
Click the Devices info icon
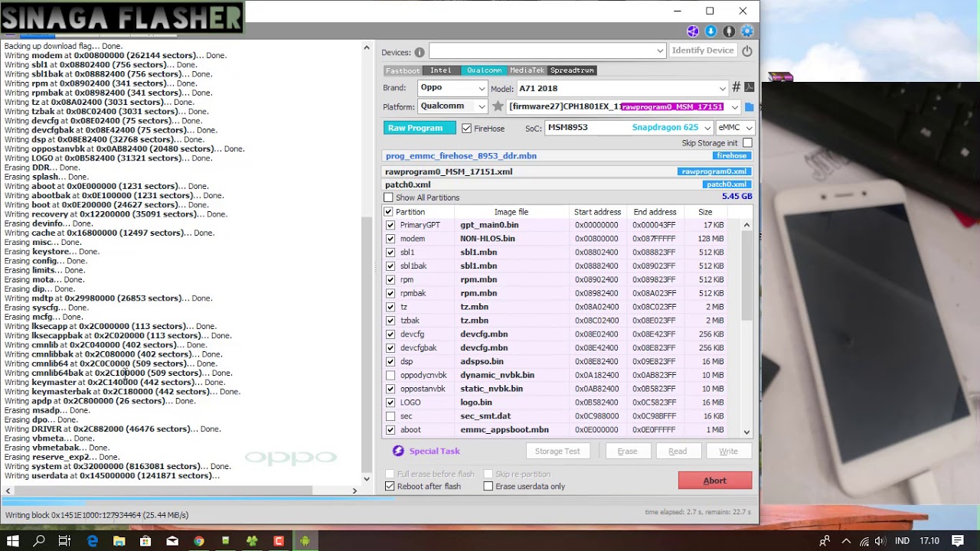[420, 52]
